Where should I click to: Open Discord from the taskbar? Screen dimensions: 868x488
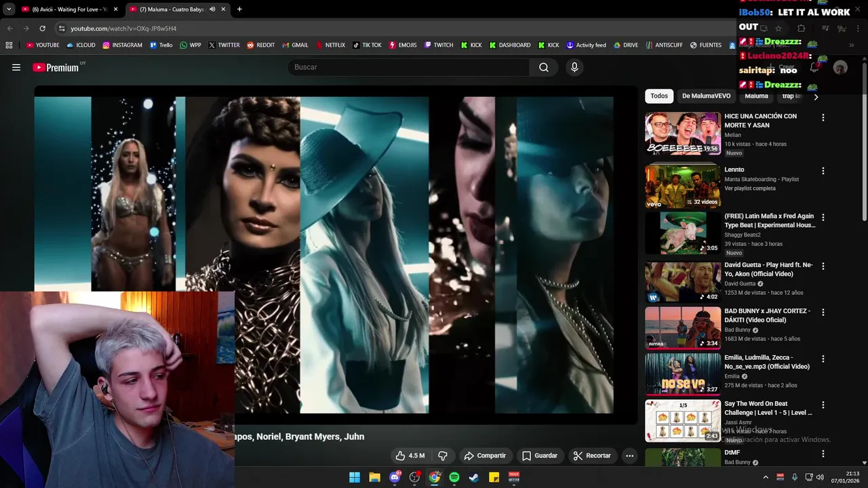[395, 477]
